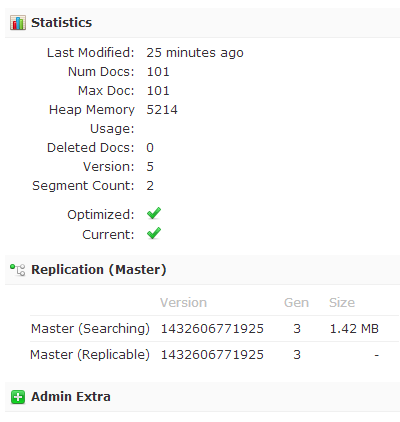Click the Master (Searching) row label
The width and height of the screenshot is (400, 422).
[x=90, y=329]
